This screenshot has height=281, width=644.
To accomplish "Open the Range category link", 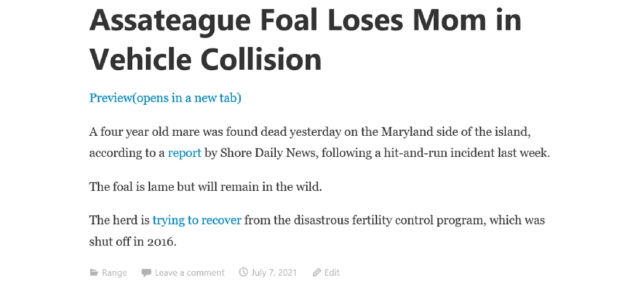I will 114,273.
